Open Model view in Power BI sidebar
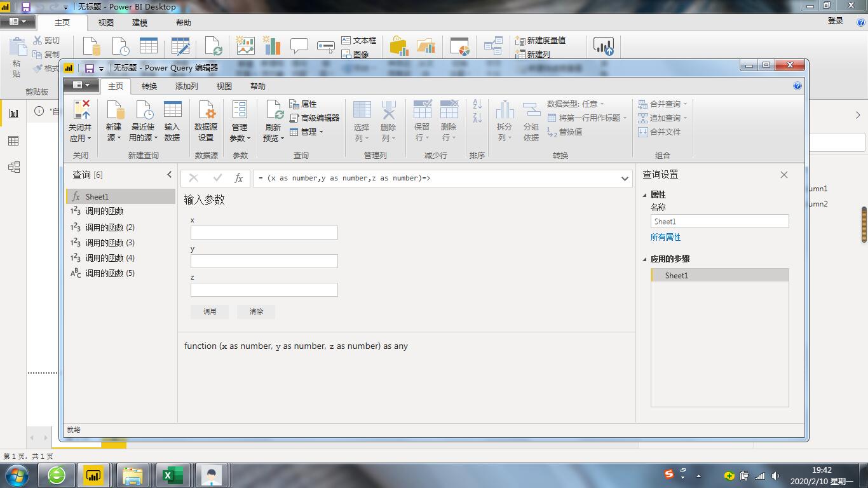The image size is (868, 488). [x=13, y=167]
